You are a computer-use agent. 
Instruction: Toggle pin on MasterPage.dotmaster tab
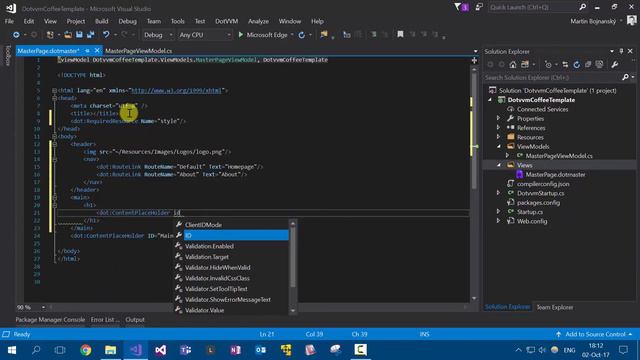87,51
